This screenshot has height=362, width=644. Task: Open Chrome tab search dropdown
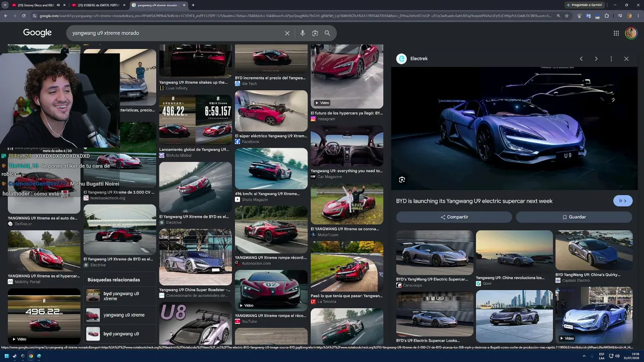tap(5, 5)
